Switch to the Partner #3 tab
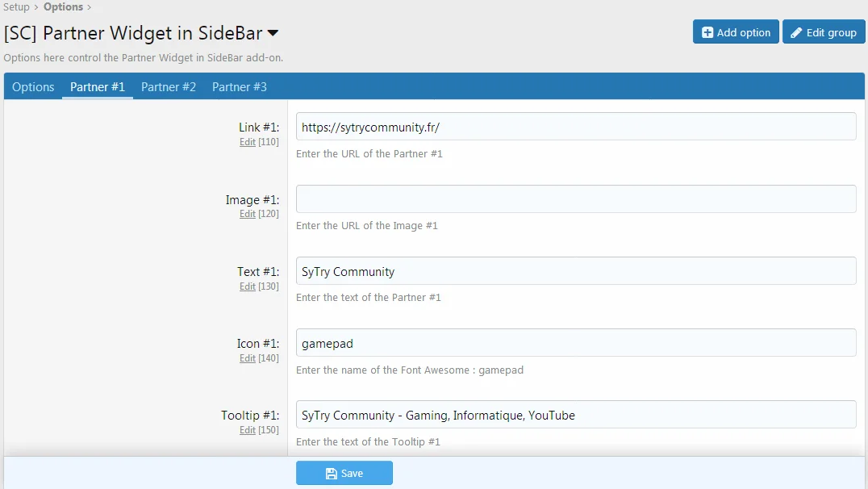 click(x=239, y=86)
